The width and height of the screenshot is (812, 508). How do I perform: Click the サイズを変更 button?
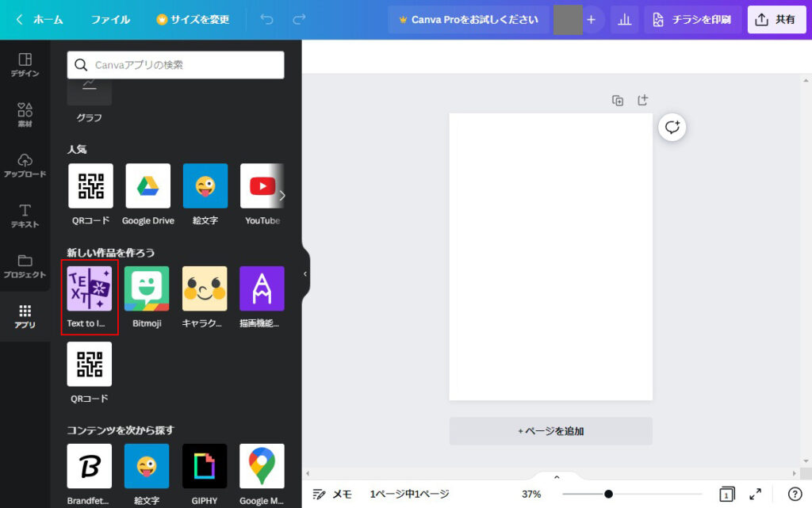193,20
